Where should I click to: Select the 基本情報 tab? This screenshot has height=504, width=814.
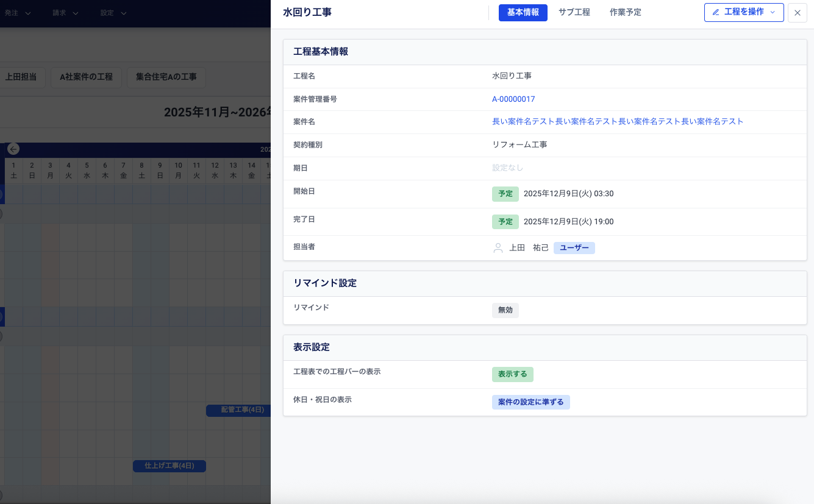click(x=523, y=12)
